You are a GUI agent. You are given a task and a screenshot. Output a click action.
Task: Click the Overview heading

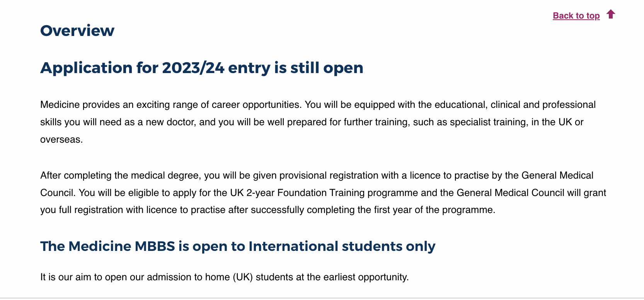click(77, 31)
